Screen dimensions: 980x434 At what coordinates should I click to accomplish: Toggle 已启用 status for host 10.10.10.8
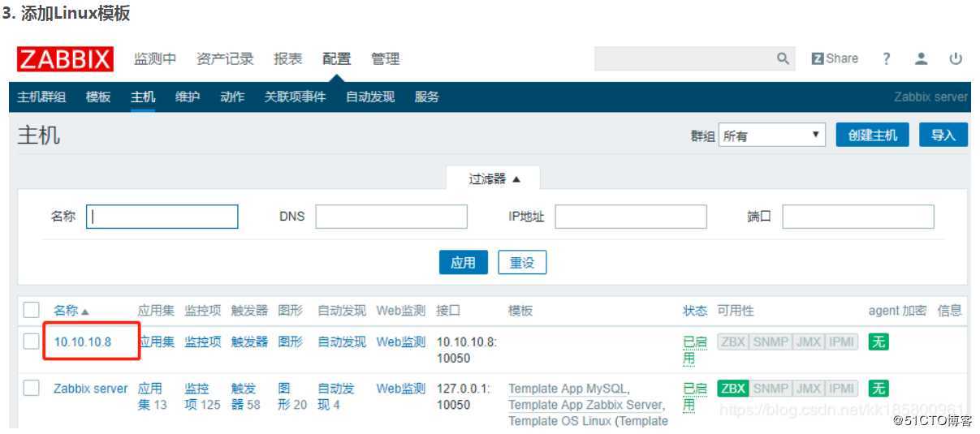[x=695, y=350]
